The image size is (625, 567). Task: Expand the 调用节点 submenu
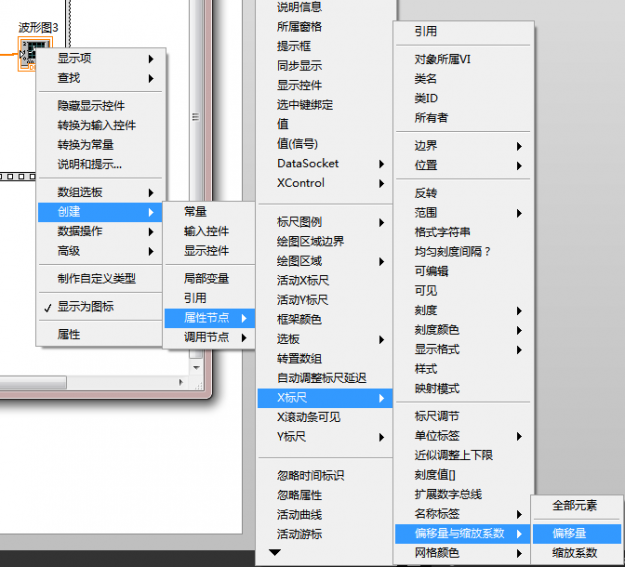(210, 337)
